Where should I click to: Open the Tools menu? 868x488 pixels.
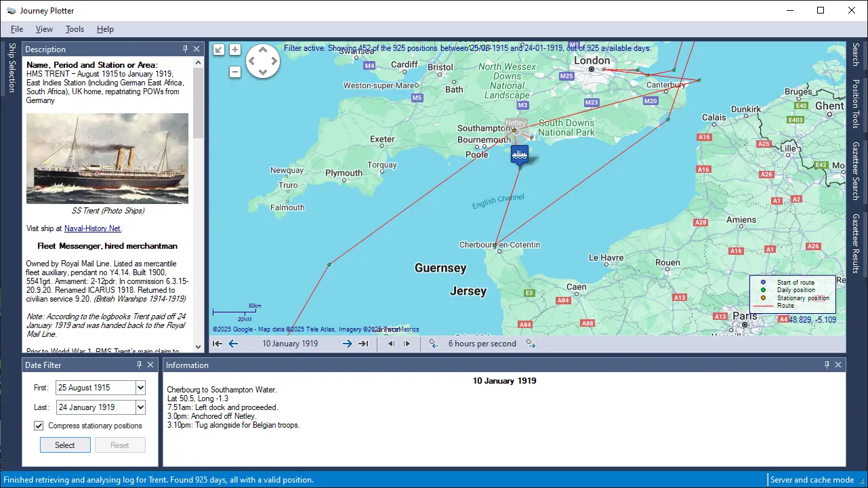(x=75, y=29)
